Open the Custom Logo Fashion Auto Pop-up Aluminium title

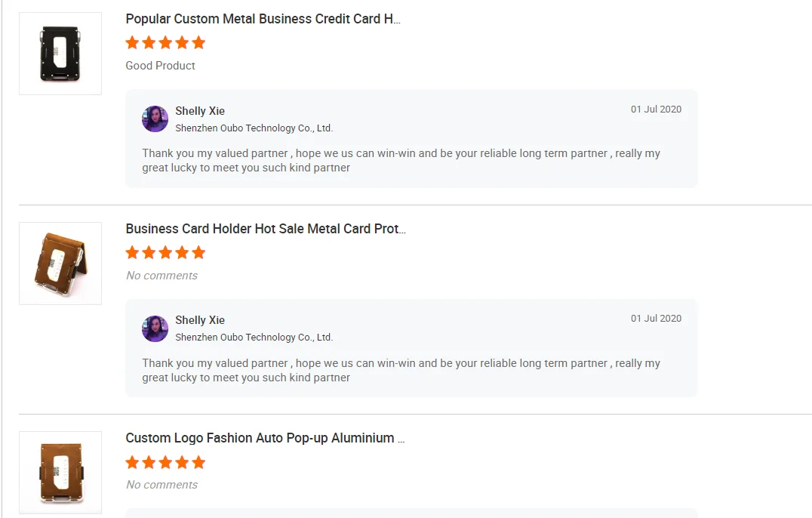pos(265,438)
